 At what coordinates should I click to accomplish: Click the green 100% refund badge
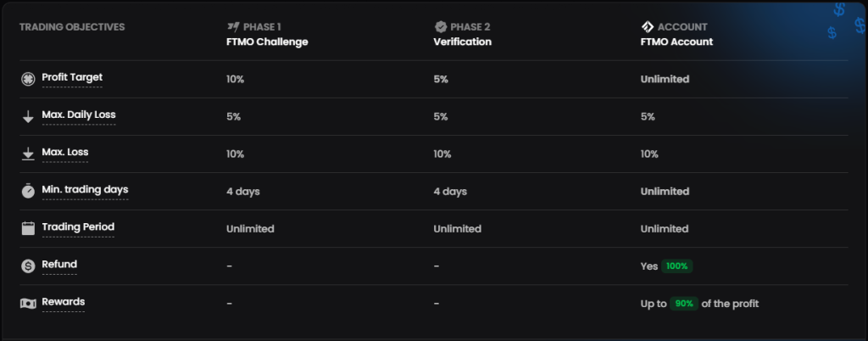click(x=676, y=266)
